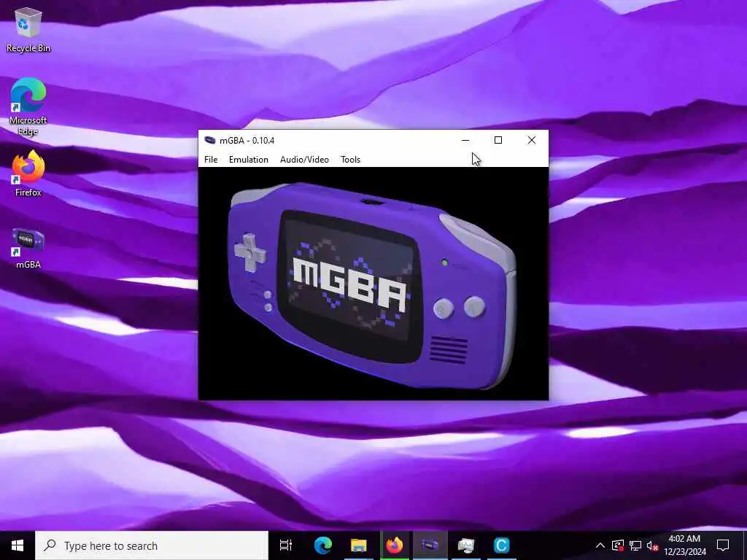Open the Tools menu

(350, 160)
